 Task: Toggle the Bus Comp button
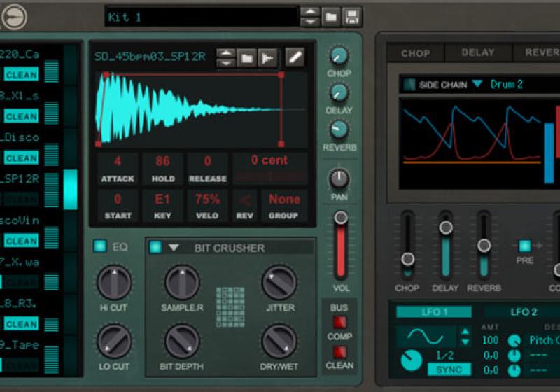339,322
